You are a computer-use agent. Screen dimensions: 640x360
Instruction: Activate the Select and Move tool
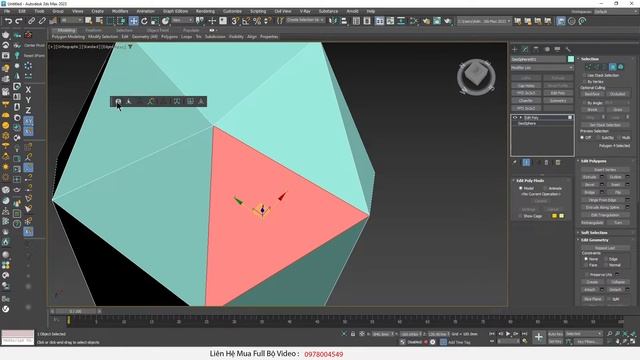[133, 21]
